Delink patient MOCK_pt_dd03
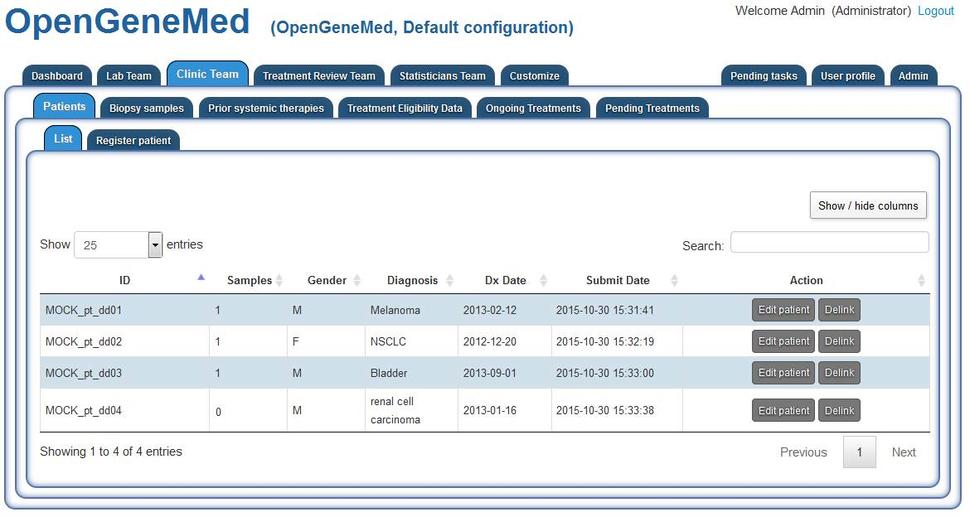 pyautogui.click(x=839, y=373)
